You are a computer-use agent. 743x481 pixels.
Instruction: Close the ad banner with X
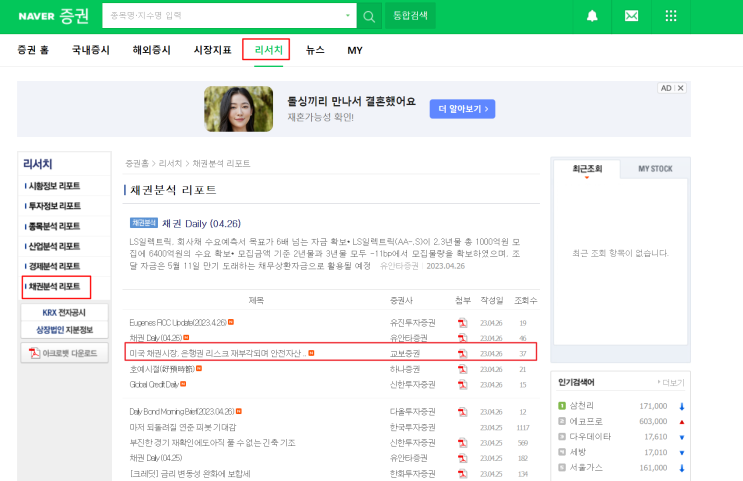click(x=680, y=88)
